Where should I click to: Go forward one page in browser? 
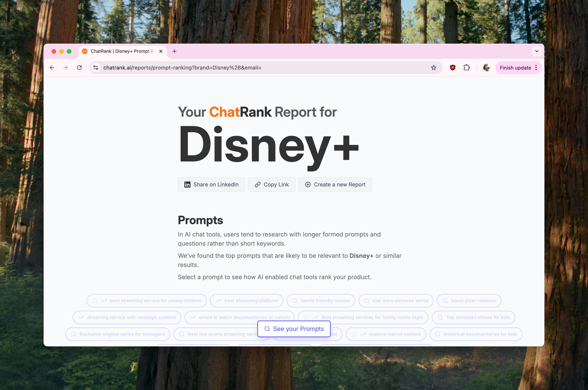(66, 68)
